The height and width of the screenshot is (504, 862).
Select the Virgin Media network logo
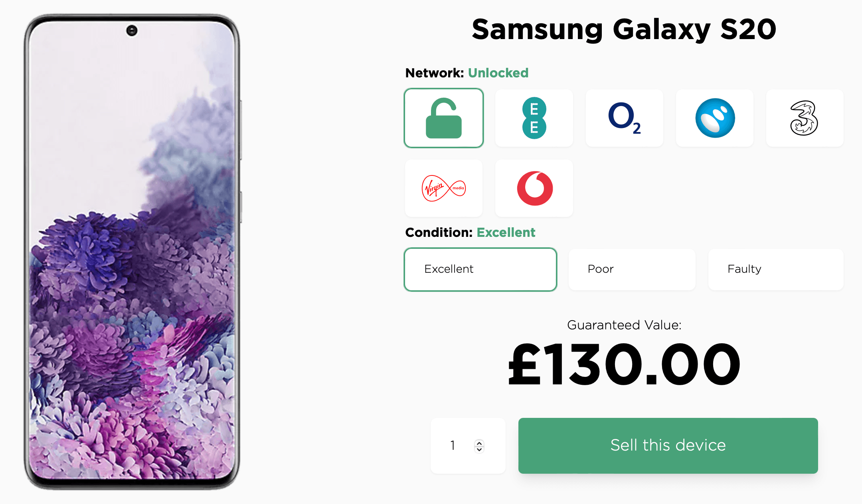pyautogui.click(x=444, y=188)
